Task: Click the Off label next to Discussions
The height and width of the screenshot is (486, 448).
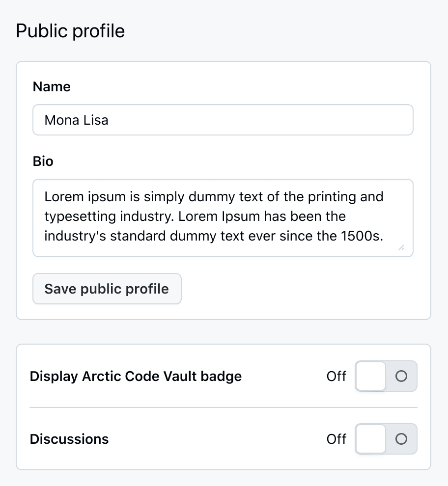Action: click(336, 439)
